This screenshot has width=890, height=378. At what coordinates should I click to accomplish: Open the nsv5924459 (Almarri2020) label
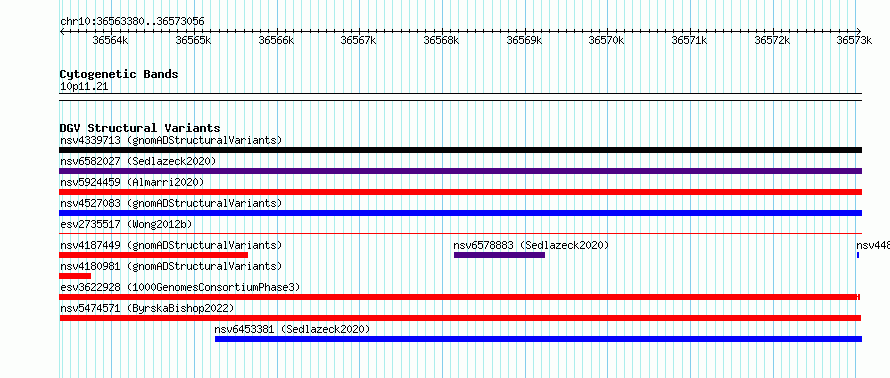[132, 182]
